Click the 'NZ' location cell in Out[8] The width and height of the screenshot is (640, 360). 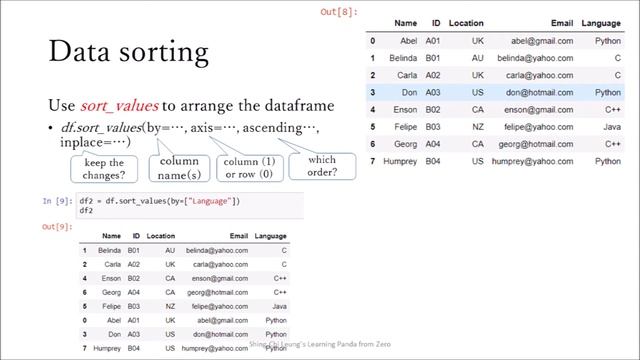tap(478, 127)
